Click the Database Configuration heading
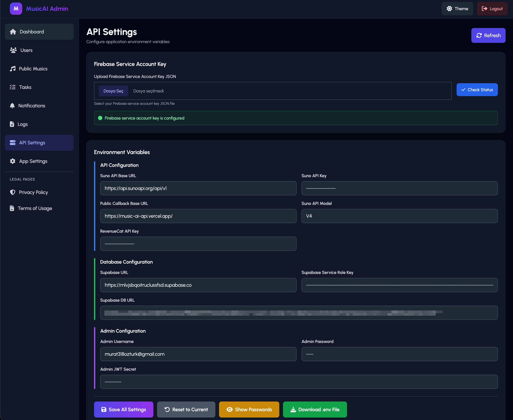The image size is (513, 420). pyautogui.click(x=126, y=262)
